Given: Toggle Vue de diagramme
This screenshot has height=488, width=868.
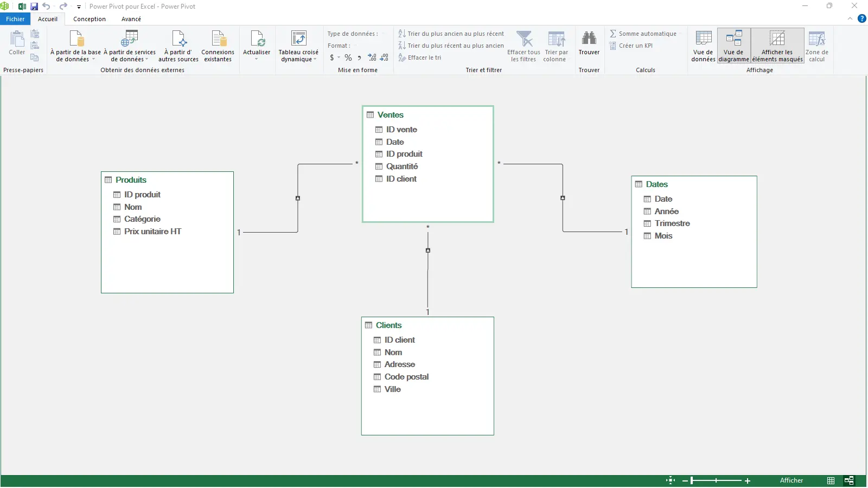Looking at the screenshot, I should coord(734,46).
